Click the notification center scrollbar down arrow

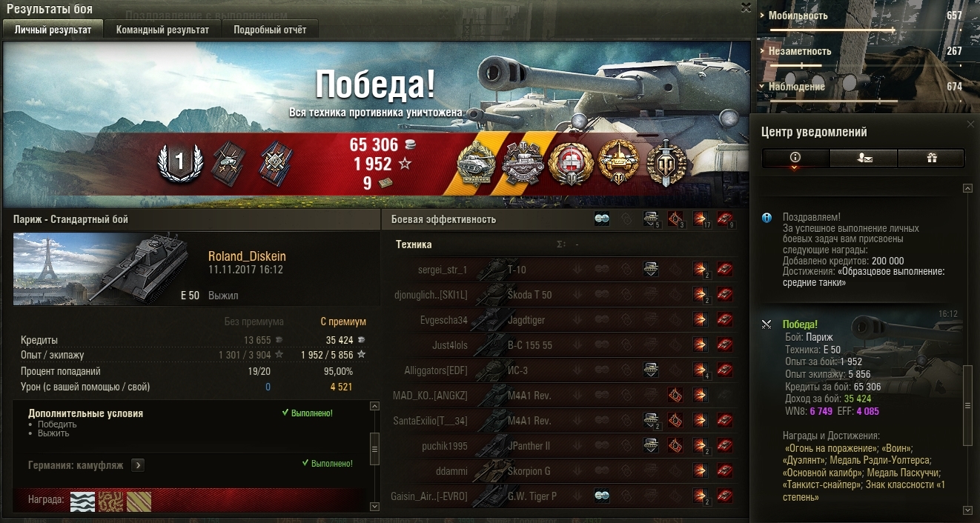click(967, 510)
